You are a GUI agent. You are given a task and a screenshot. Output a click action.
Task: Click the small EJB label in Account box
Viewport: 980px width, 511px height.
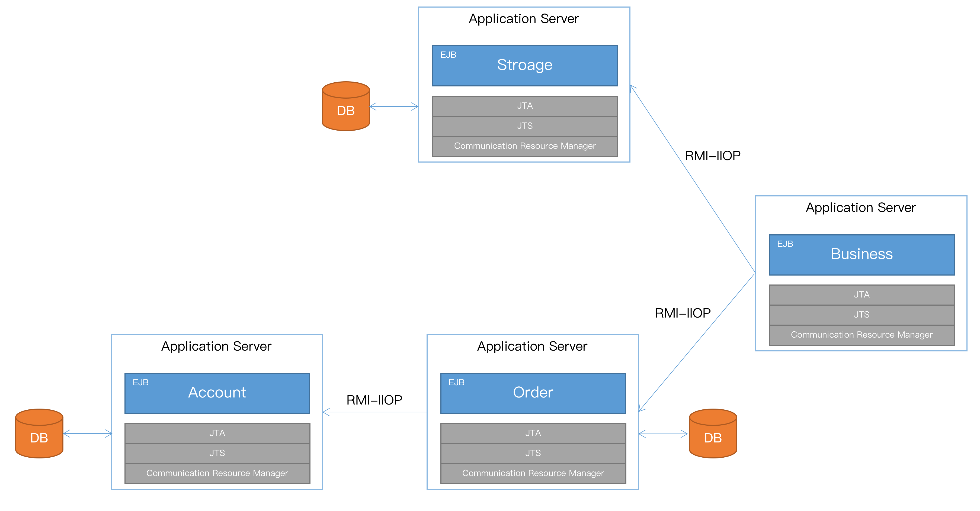tap(140, 383)
